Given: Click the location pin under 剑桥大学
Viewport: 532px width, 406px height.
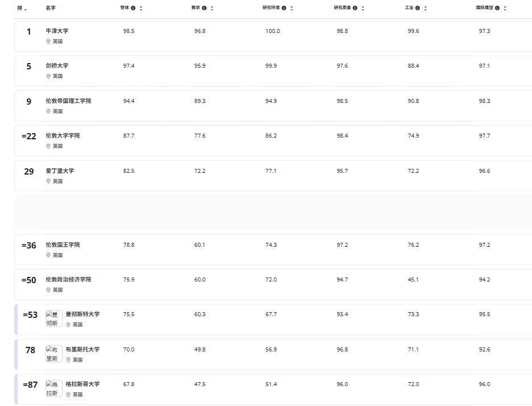Looking at the screenshot, I should [48, 76].
